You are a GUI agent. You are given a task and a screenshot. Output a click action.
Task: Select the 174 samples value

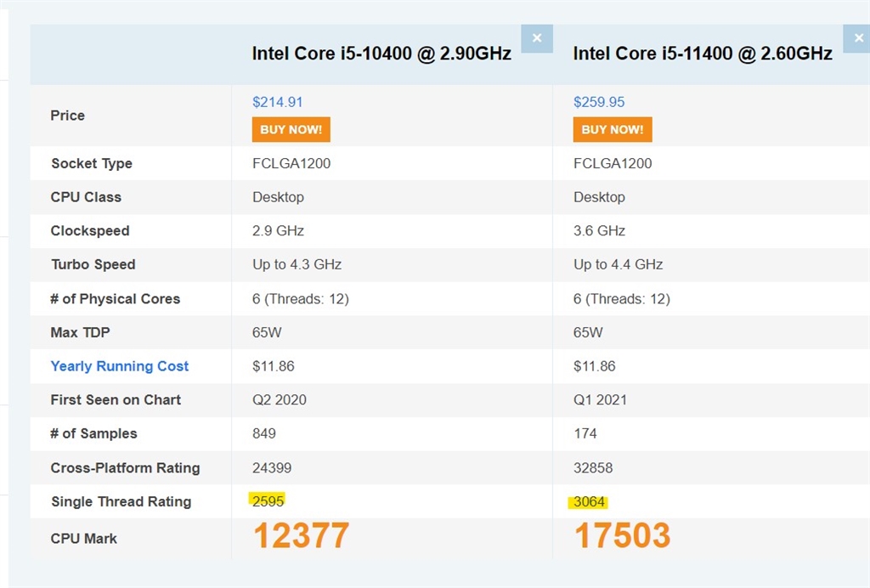click(585, 434)
